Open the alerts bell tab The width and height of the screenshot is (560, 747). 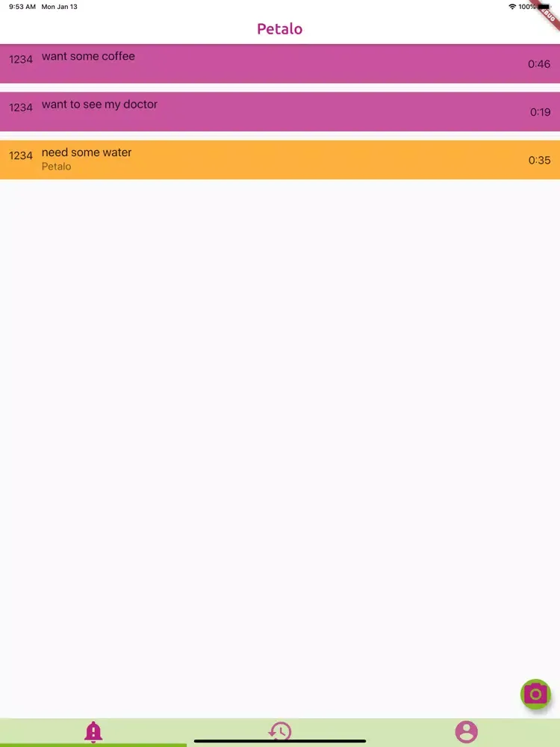pyautogui.click(x=93, y=732)
